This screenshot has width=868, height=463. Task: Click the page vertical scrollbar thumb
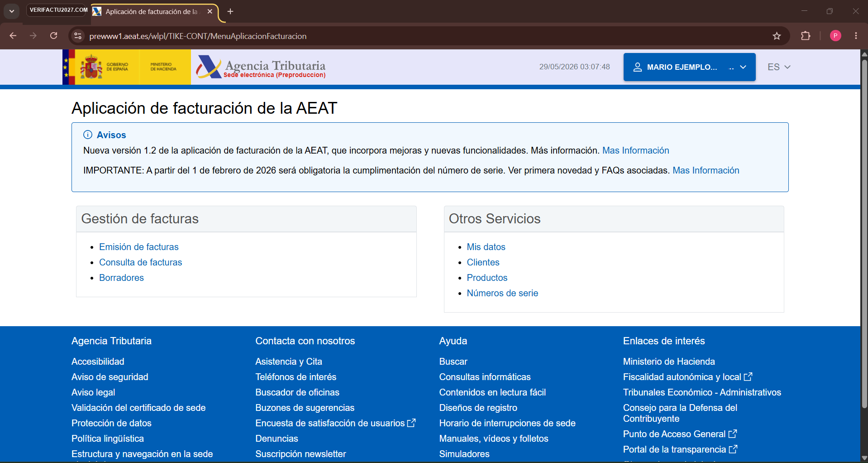coord(864,233)
